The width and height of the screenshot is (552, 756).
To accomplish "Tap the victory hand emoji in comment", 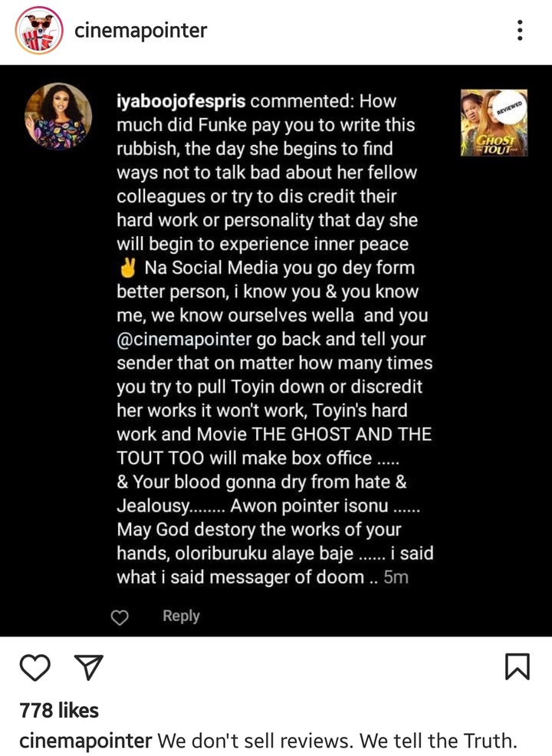I will click(x=128, y=268).
